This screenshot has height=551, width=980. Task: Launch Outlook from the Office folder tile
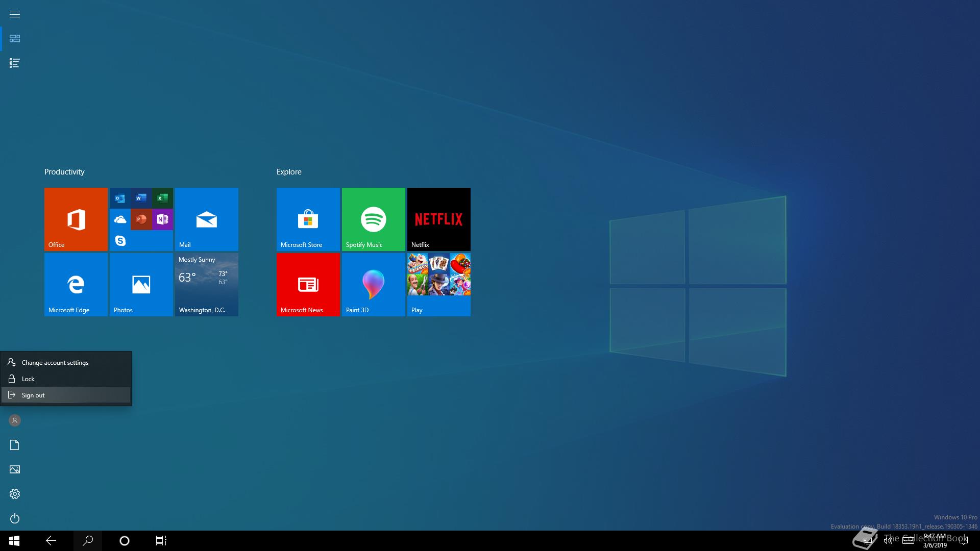click(120, 198)
